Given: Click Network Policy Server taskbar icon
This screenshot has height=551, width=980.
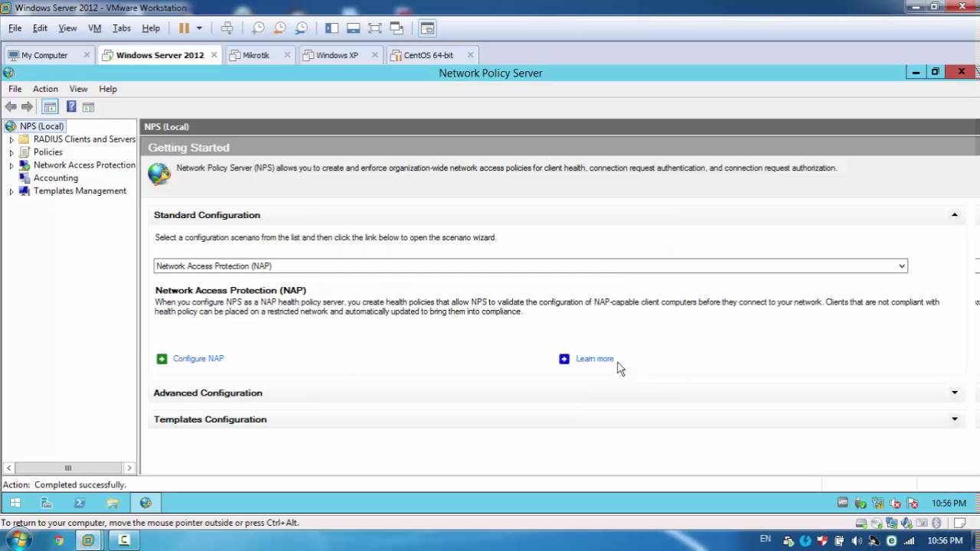Looking at the screenshot, I should click(x=145, y=503).
